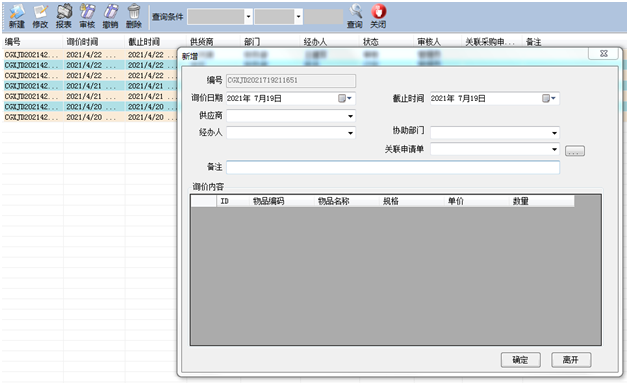Sort by 编号 column header in list
The image size is (629, 385).
[32, 42]
